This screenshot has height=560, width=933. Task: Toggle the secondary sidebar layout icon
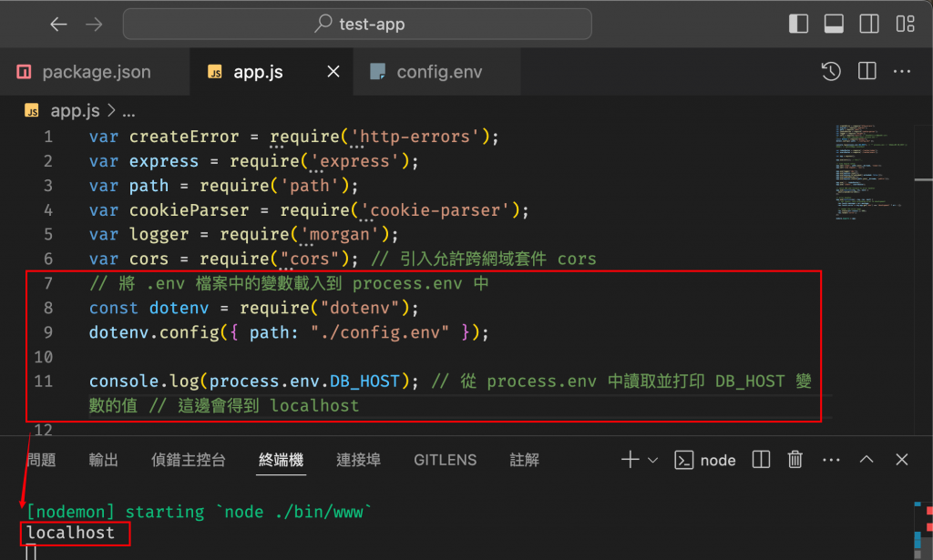click(x=869, y=24)
